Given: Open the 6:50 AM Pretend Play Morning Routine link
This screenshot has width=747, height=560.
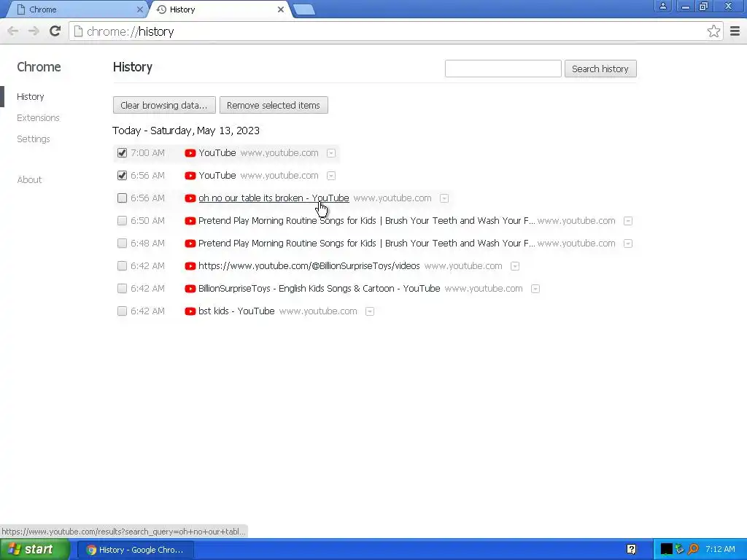Looking at the screenshot, I should tap(367, 221).
